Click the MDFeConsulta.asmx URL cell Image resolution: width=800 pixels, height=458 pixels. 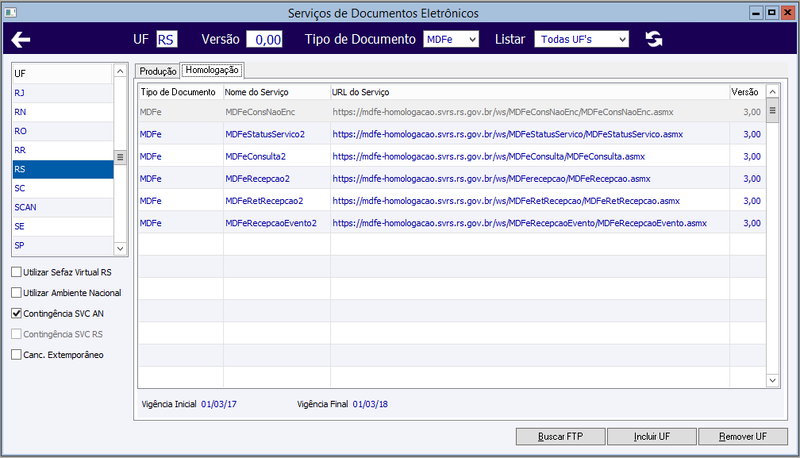(x=530, y=157)
